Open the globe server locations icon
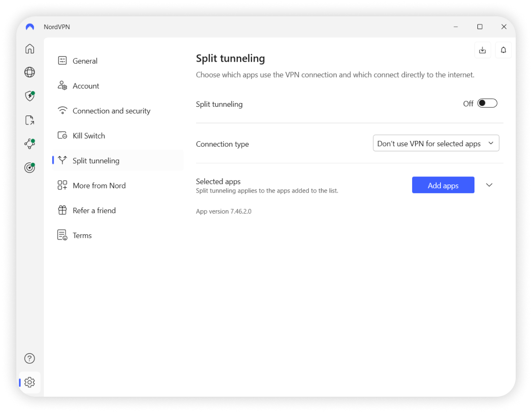This screenshot has height=413, width=532. 30,72
